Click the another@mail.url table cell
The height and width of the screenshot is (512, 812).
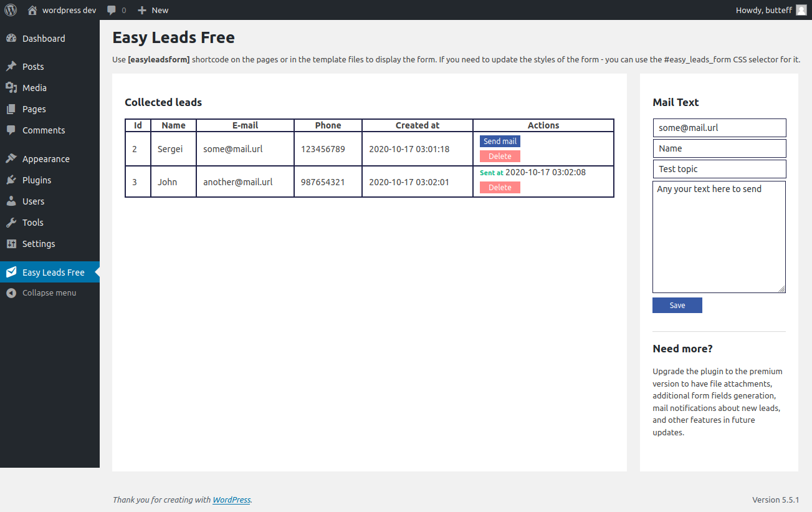pyautogui.click(x=245, y=182)
